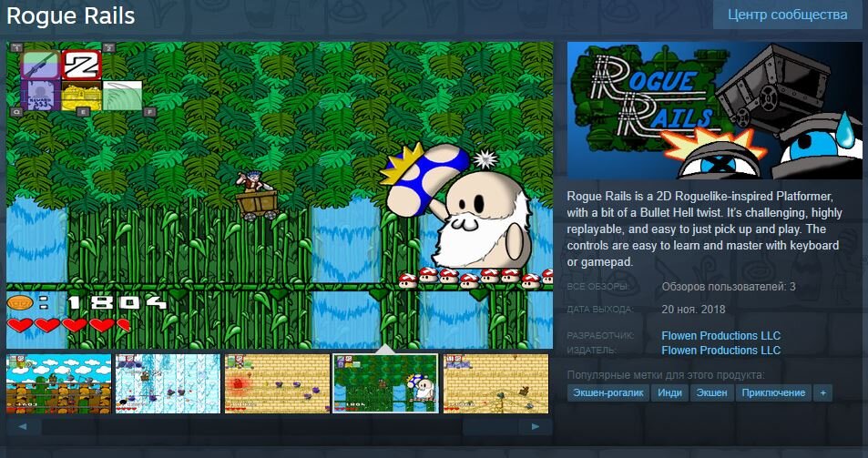Screen dimensions: 868x458
Task: Select the Экшен-рогалик tag
Action: pos(608,392)
